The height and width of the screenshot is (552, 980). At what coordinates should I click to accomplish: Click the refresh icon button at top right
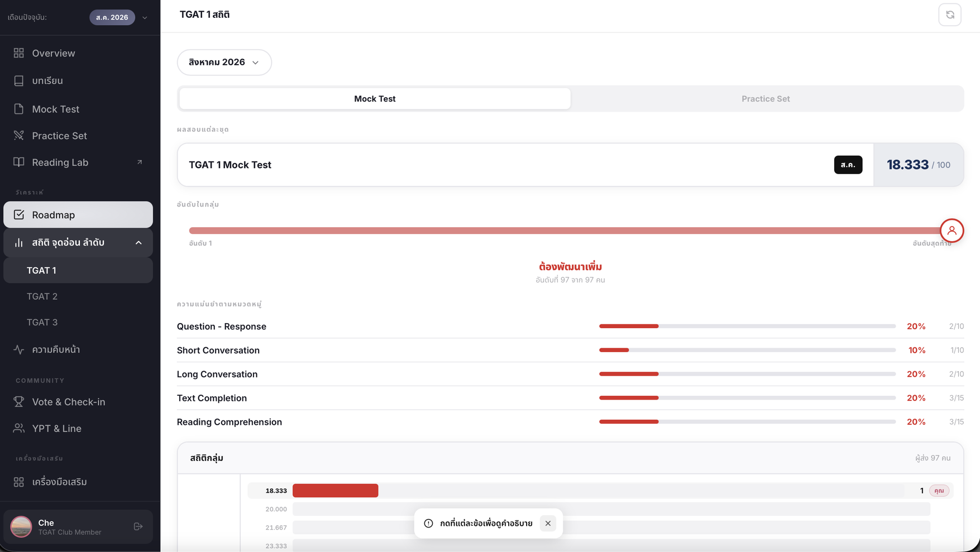coord(950,15)
